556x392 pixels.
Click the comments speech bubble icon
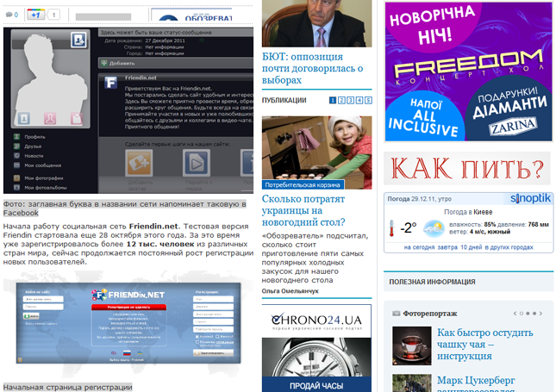point(8,16)
